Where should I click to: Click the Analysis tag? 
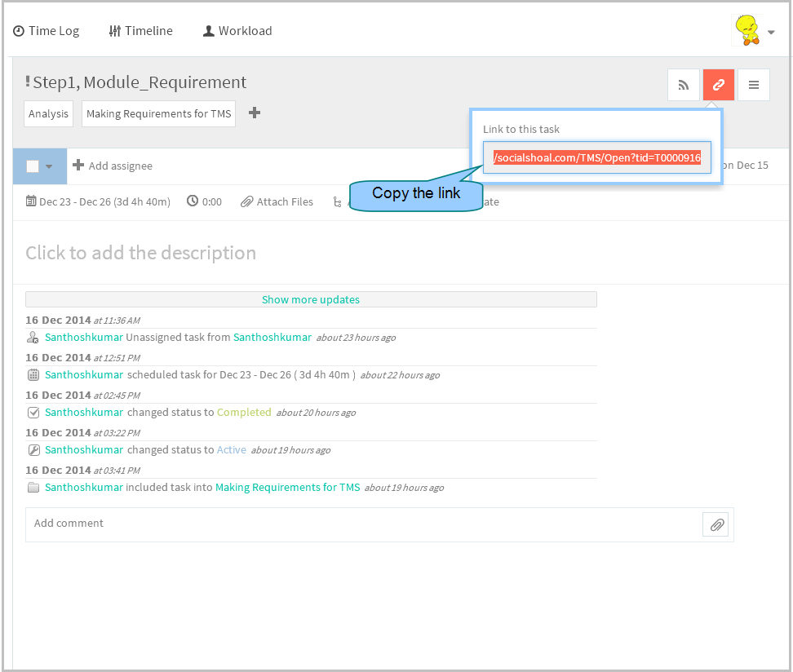tap(49, 114)
